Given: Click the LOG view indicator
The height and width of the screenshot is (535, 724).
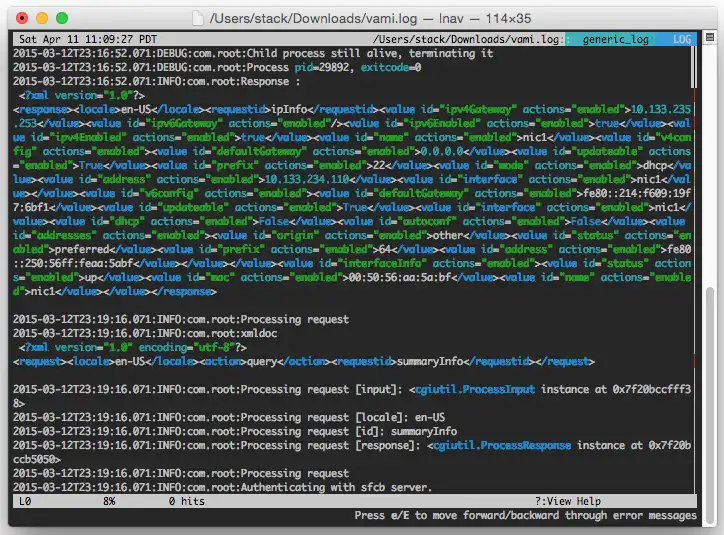Looking at the screenshot, I should click(682, 39).
